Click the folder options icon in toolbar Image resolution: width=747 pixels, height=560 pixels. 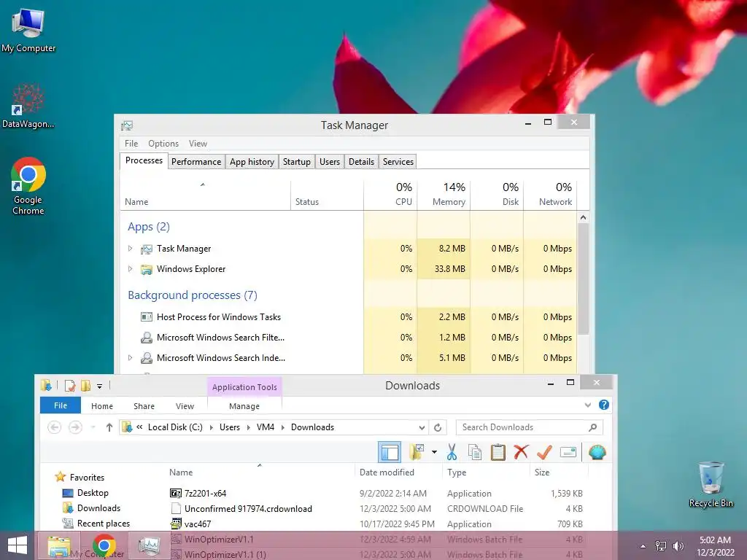417,452
